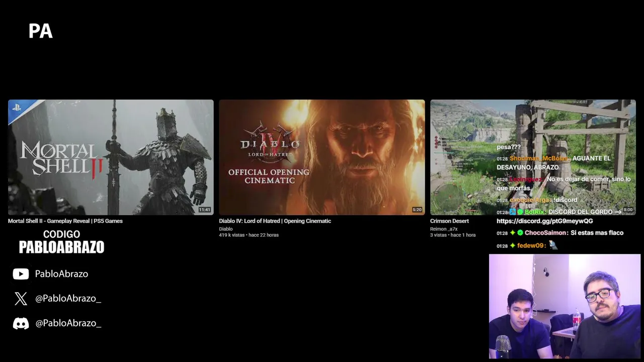Open the Diablo channel name

[226, 229]
